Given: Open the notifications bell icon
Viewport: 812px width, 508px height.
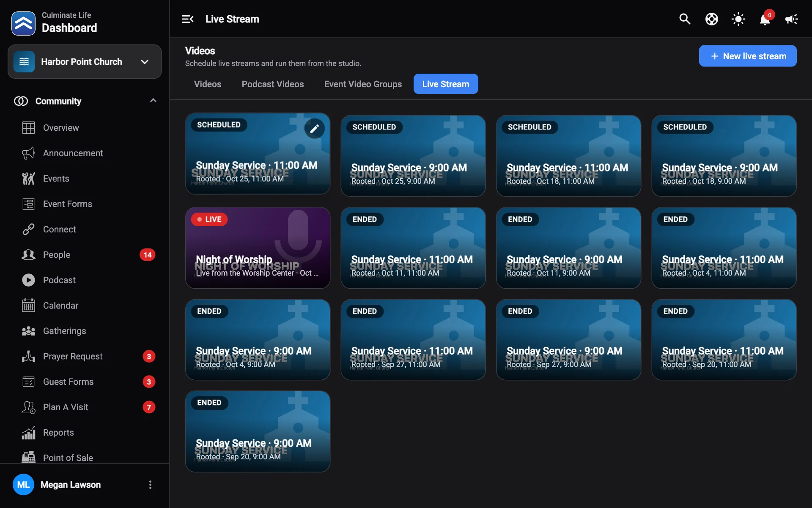Looking at the screenshot, I should [x=765, y=19].
